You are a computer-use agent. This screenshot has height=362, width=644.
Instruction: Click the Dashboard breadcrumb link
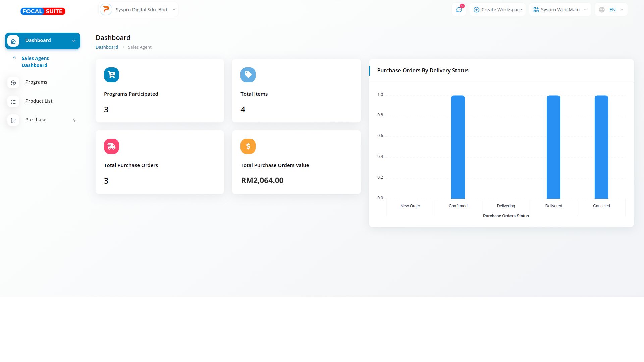point(107,47)
